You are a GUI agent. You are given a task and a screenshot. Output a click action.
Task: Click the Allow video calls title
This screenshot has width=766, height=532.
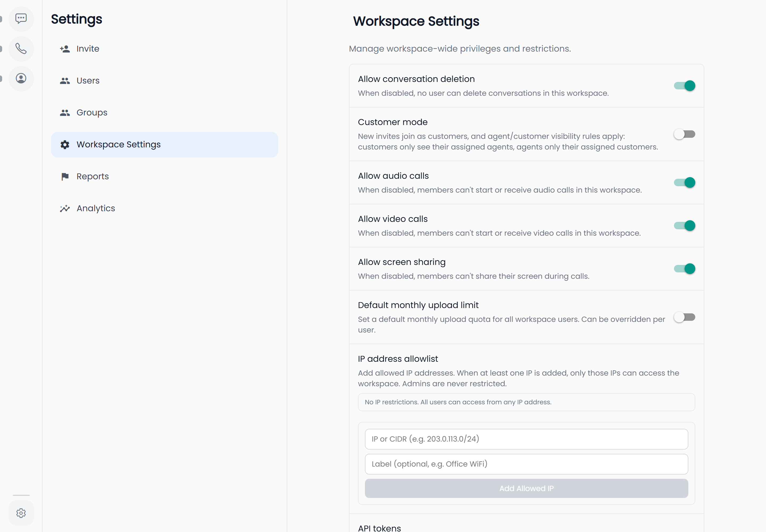(x=393, y=219)
